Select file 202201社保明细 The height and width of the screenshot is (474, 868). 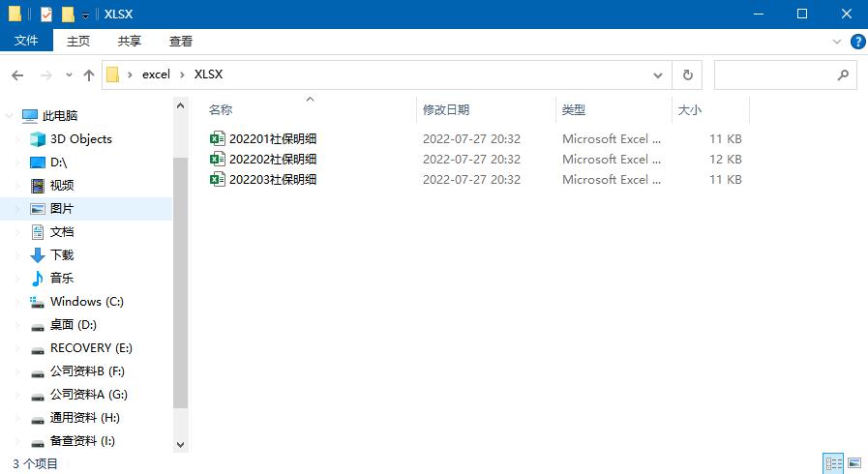click(273, 139)
